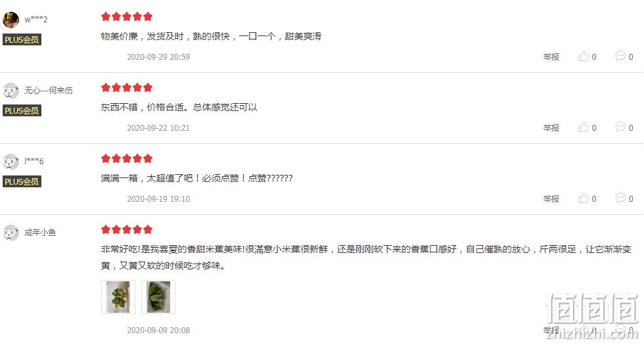Click l***6's panda avatar

11,162
